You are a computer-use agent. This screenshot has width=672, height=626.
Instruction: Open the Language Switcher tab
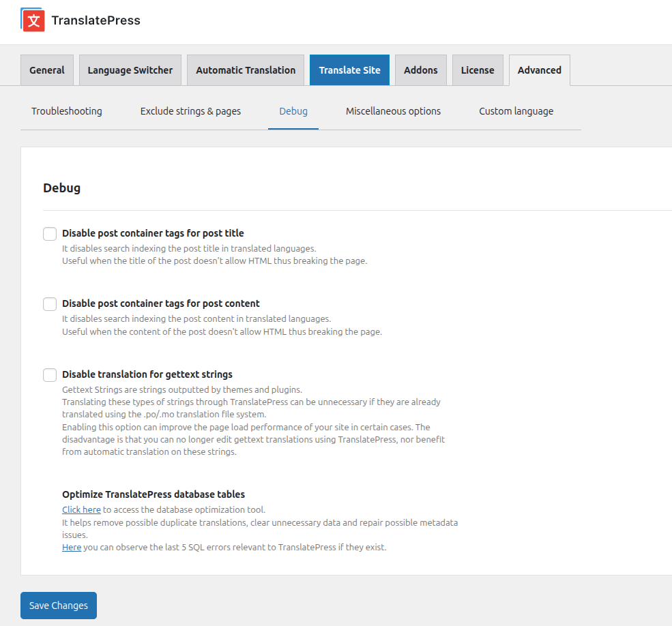tap(130, 70)
